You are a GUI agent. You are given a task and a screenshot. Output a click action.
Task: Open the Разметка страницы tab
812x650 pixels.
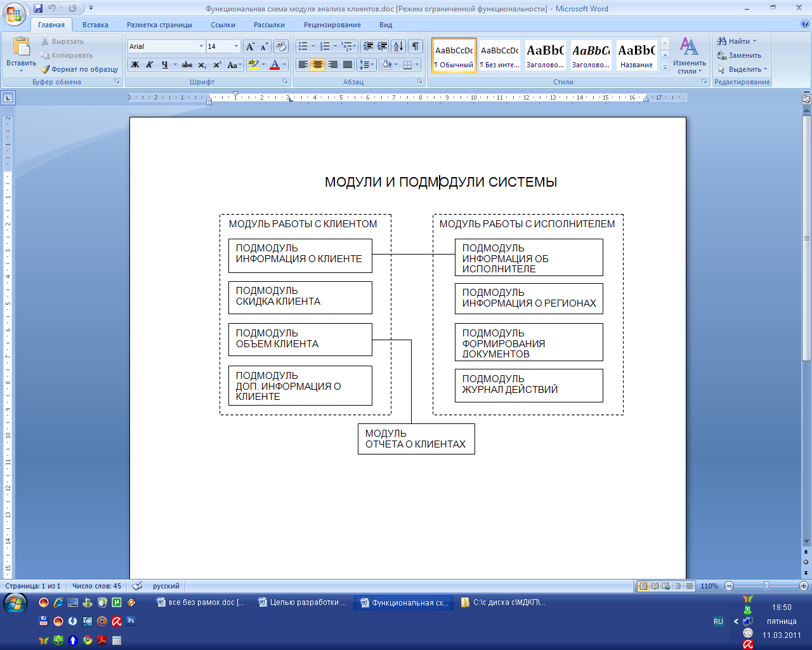(x=159, y=25)
